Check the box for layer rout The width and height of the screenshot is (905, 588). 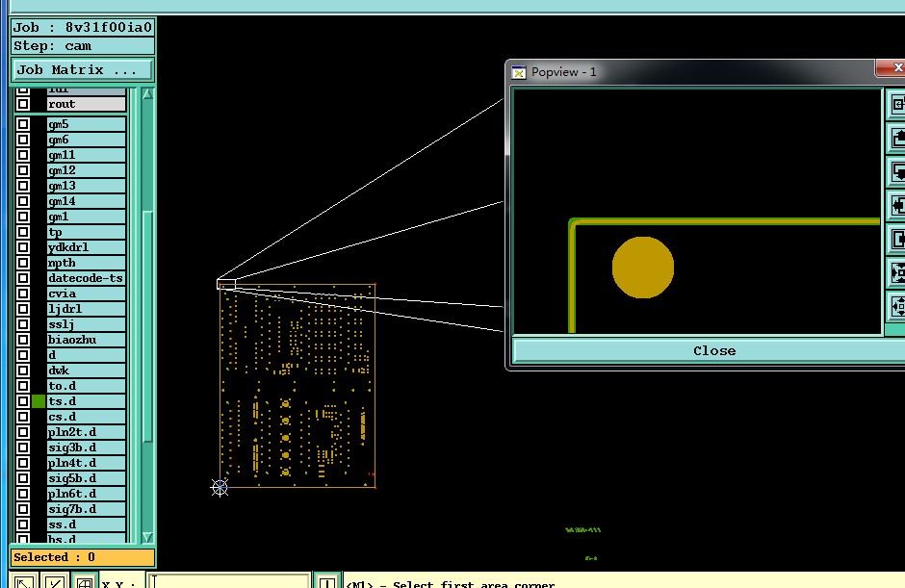(x=23, y=105)
